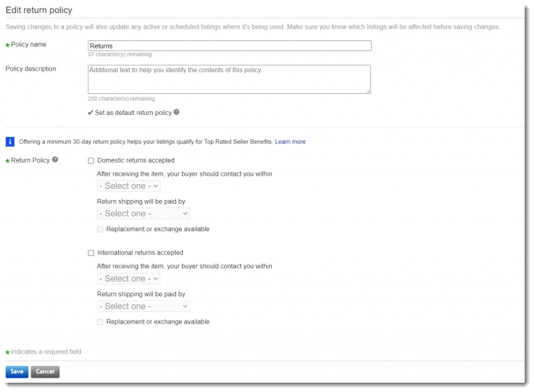Viewport: 534px width, 392px height.
Task: Check domestic Replacement or exchange available
Action: click(x=100, y=229)
